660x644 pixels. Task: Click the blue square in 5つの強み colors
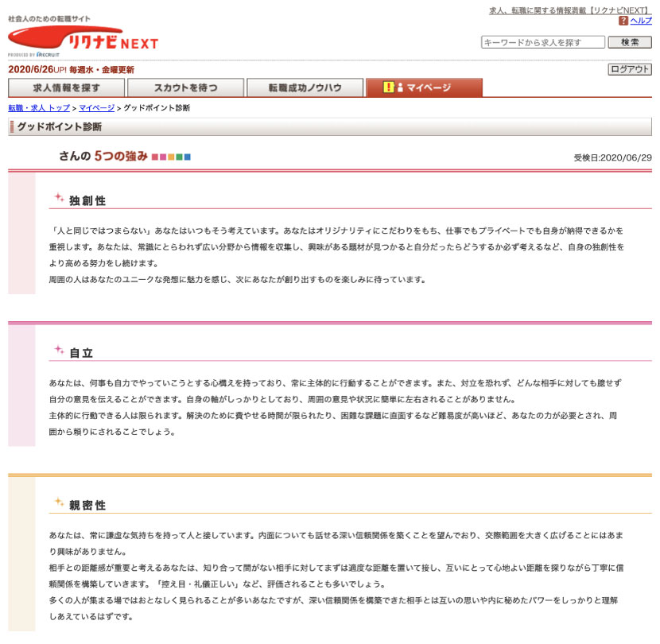coord(188,157)
